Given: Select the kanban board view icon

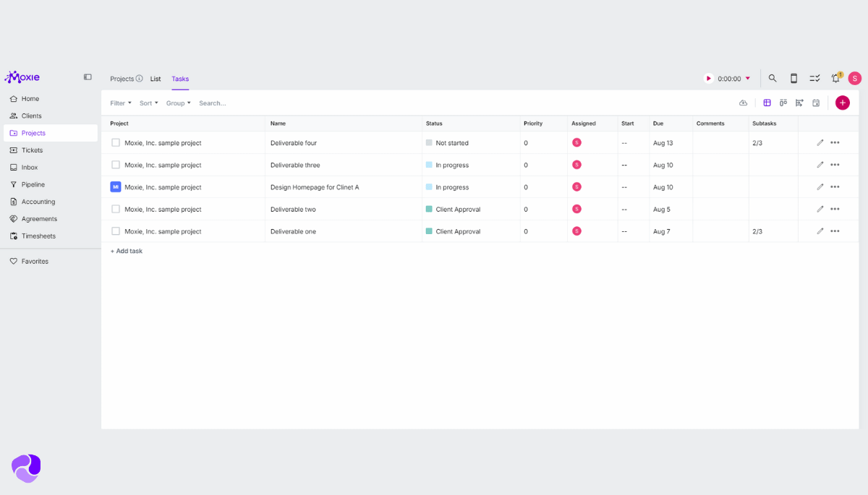Looking at the screenshot, I should [783, 103].
